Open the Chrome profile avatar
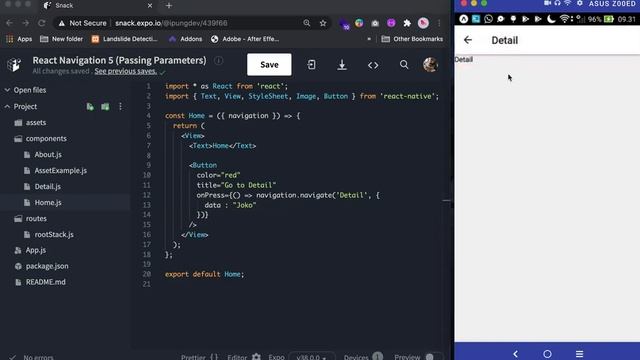The width and height of the screenshot is (640, 360). (x=423, y=23)
